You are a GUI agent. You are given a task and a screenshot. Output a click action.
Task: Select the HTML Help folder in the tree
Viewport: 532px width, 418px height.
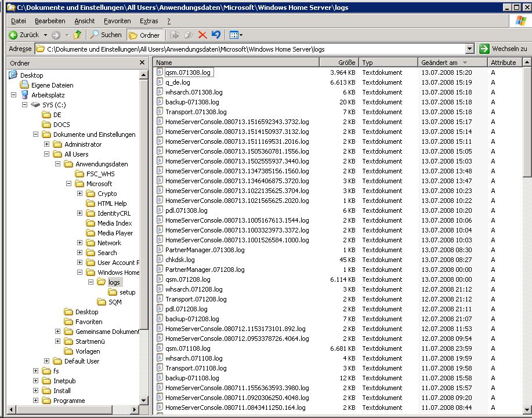pos(112,203)
